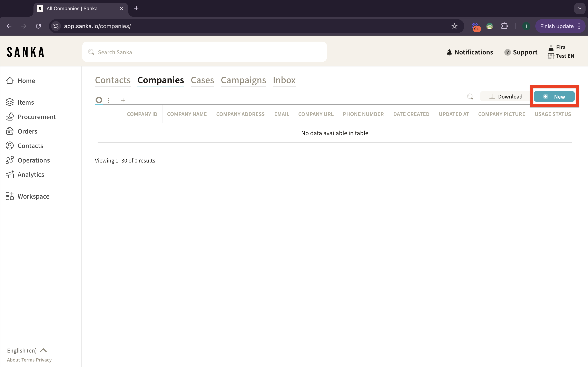
Task: Click the Download button
Action: pyautogui.click(x=506, y=97)
